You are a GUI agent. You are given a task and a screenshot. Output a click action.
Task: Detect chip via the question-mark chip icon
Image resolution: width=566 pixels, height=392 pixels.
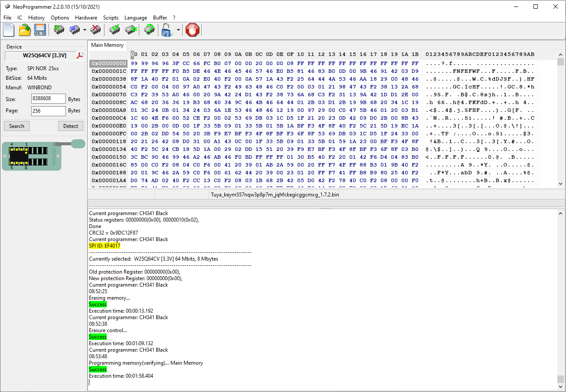(x=149, y=30)
